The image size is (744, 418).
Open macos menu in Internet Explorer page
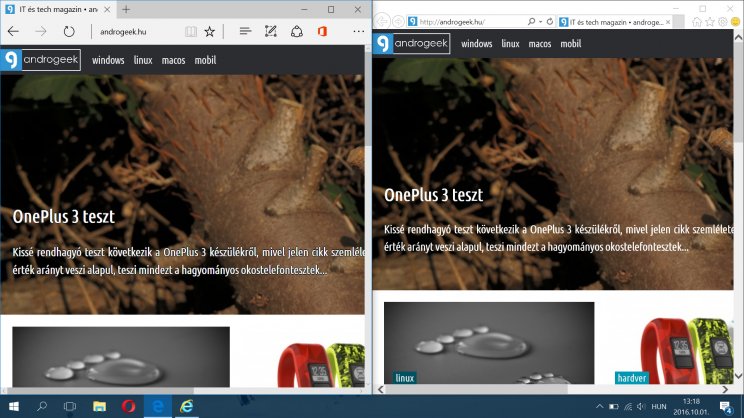coord(540,44)
